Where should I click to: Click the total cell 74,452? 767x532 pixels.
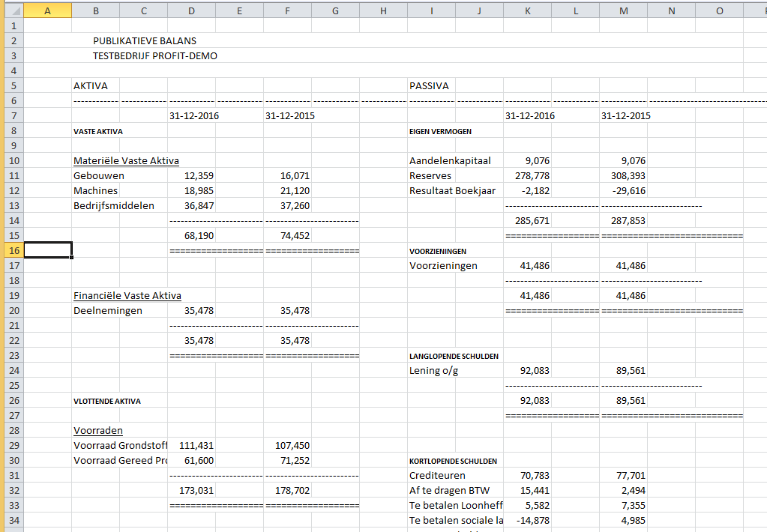[295, 236]
